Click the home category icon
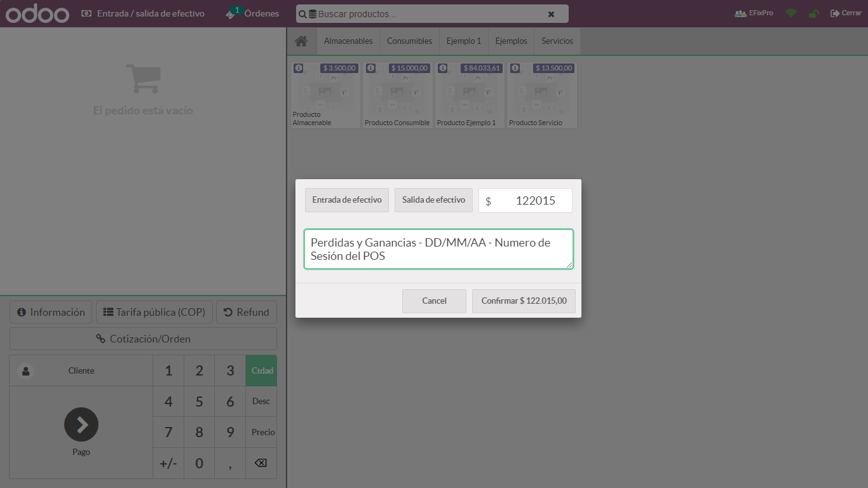This screenshot has width=868, height=488. pos(301,41)
